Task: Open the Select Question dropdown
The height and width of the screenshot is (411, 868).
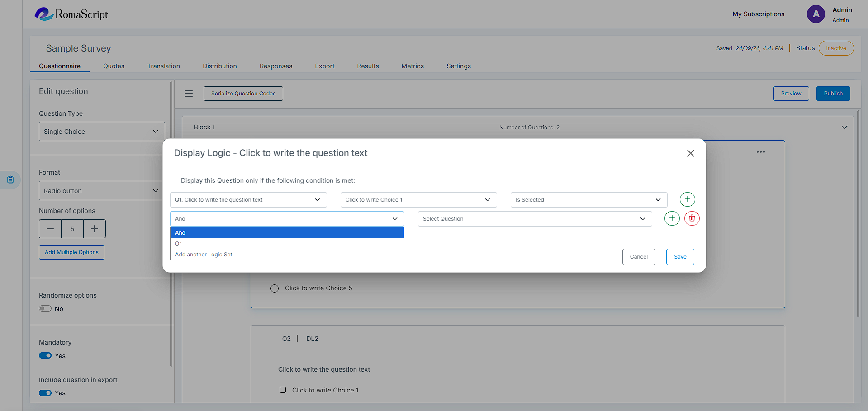Action: [x=535, y=219]
